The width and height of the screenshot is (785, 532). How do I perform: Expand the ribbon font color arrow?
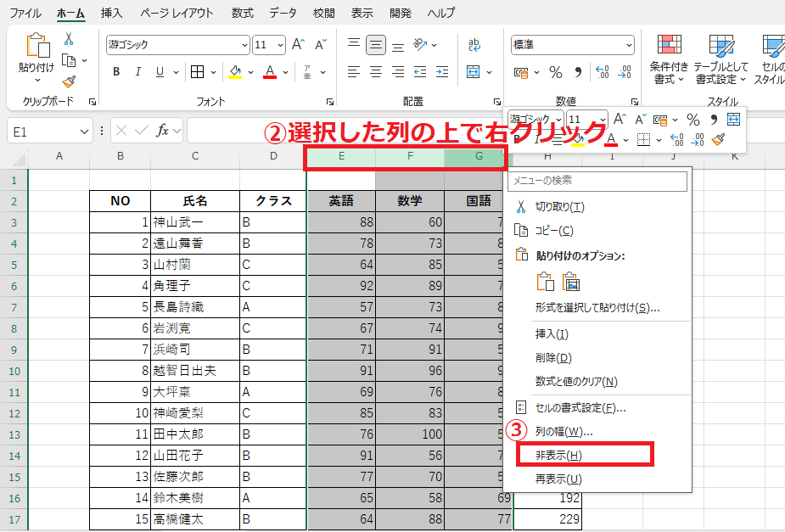point(286,73)
